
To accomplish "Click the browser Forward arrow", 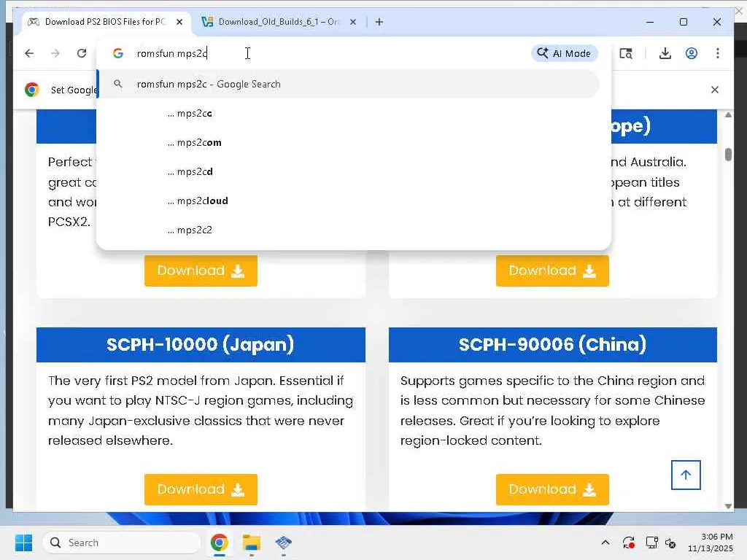I will 55,53.
